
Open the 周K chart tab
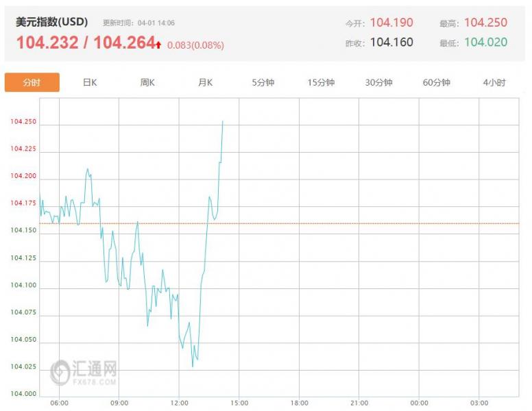click(x=147, y=83)
